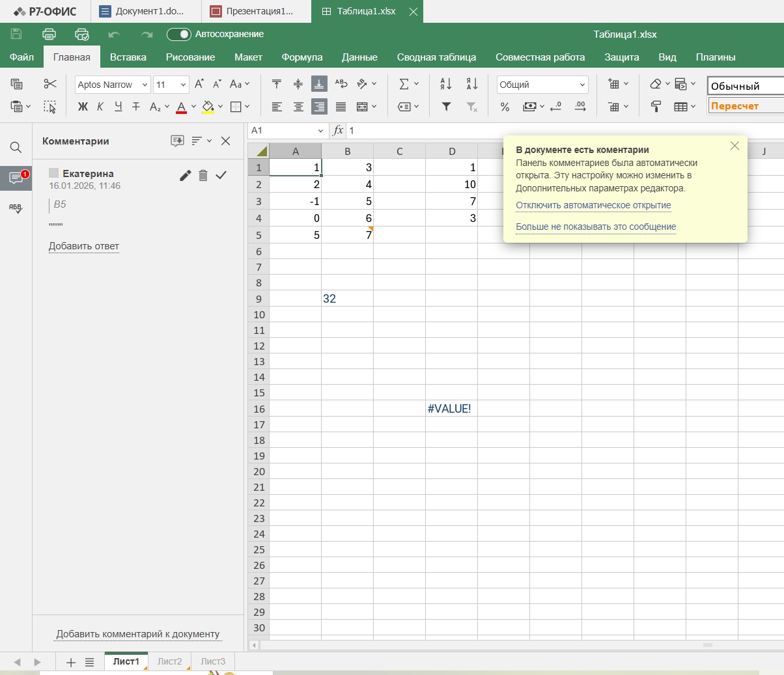Click the filter funnel icon
Screen dimensions: 784x675
coord(447,107)
